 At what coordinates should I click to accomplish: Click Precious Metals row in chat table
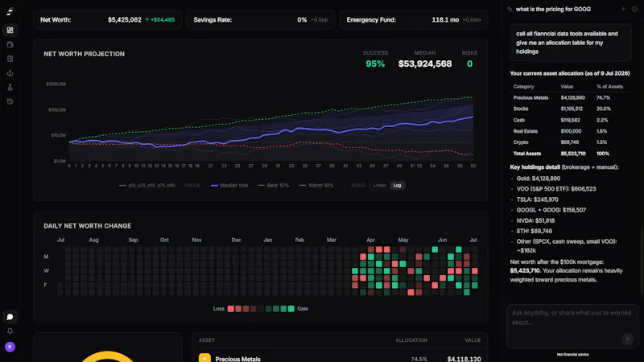click(x=571, y=97)
